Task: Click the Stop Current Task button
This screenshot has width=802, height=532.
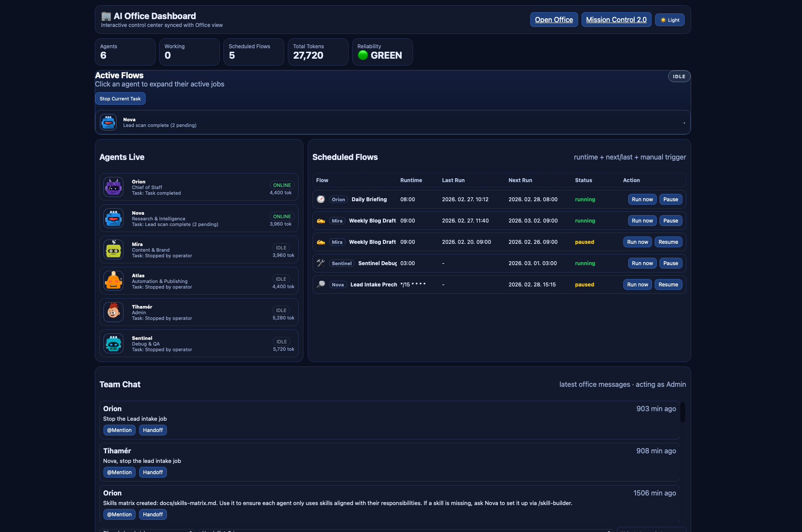Action: click(x=120, y=98)
